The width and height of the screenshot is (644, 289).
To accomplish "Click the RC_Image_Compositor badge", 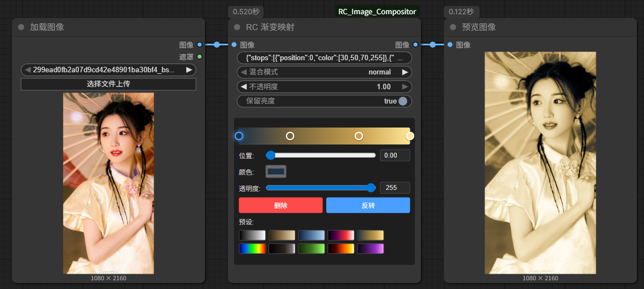I will [x=377, y=11].
